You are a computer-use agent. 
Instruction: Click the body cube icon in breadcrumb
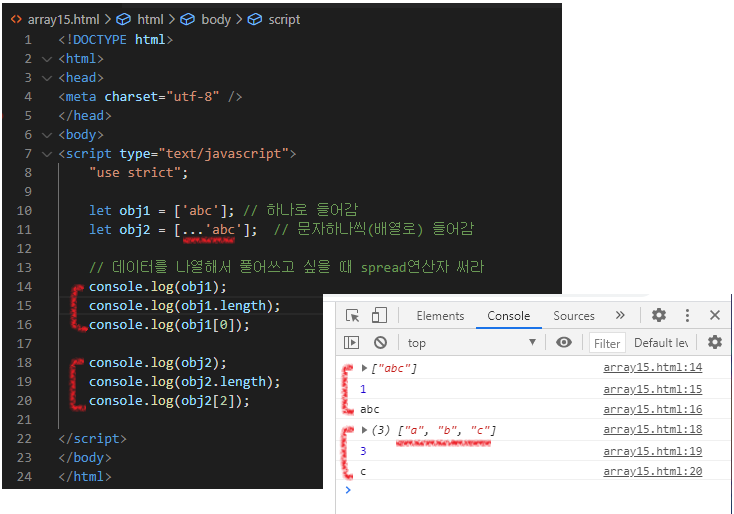tap(187, 19)
